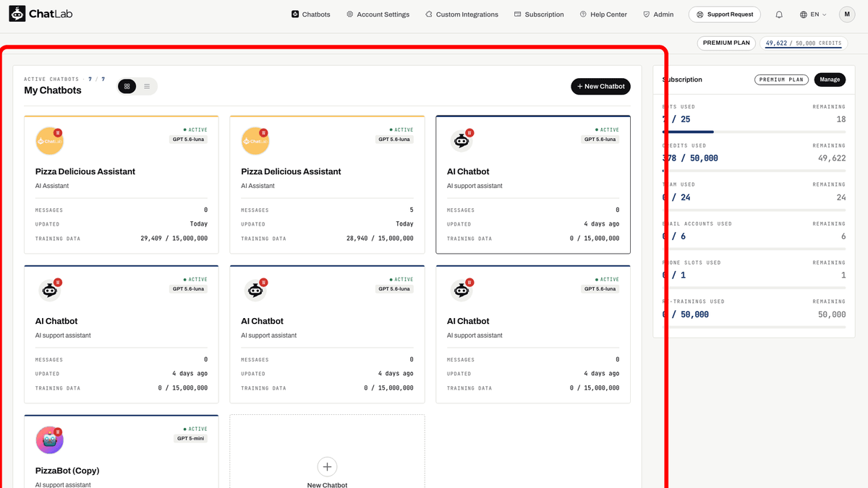868x488 pixels.
Task: Click the messages count 5 on Pizza card
Action: coord(412,210)
